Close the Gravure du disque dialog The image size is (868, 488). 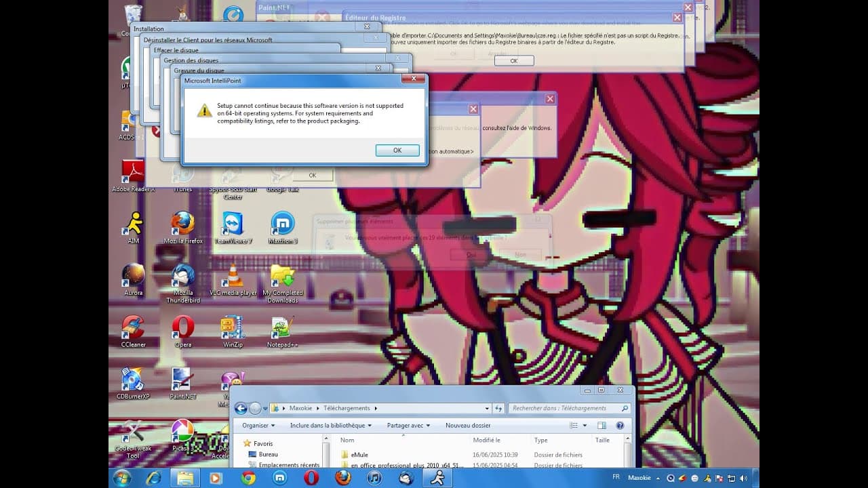(378, 68)
